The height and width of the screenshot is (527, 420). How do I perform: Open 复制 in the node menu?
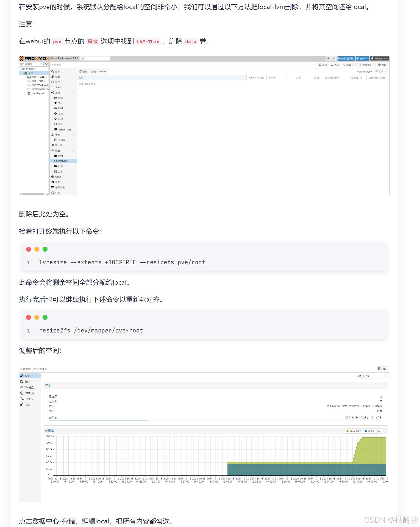pyautogui.click(x=63, y=182)
